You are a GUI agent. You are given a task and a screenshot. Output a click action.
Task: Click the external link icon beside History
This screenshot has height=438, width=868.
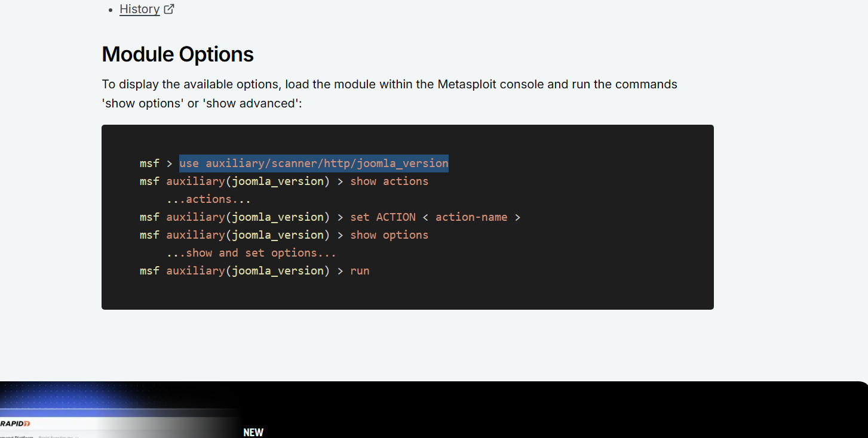click(169, 9)
